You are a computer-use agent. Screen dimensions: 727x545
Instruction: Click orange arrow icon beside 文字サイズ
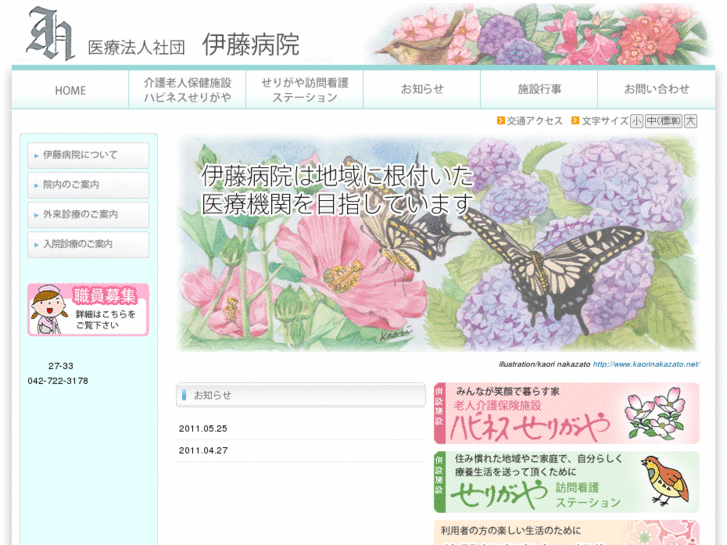coord(575,121)
